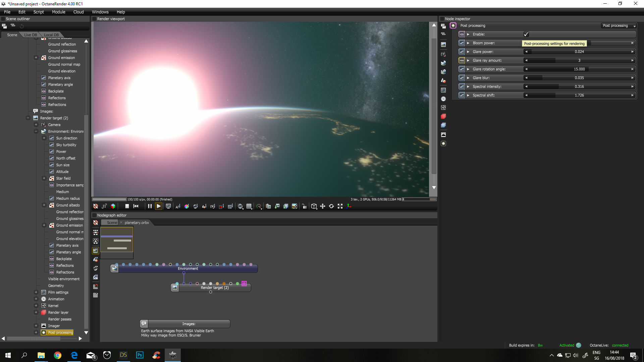The width and height of the screenshot is (644, 362).
Task: Toggle the Backplate checkbox in the outliner
Action: click(44, 91)
